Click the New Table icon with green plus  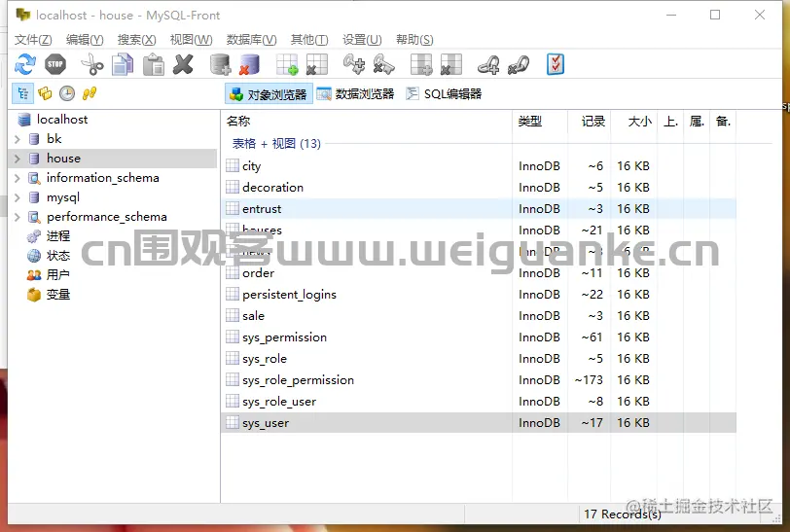coord(287,64)
